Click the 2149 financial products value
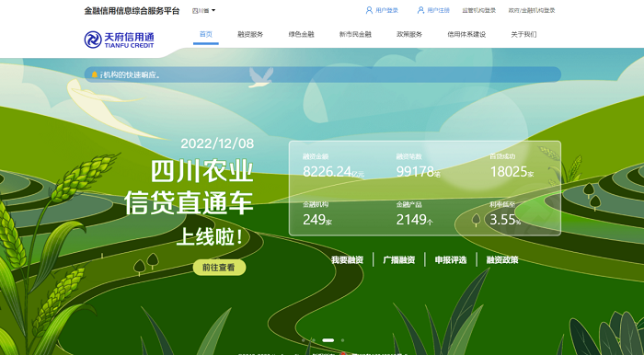The width and height of the screenshot is (644, 355). 411,220
